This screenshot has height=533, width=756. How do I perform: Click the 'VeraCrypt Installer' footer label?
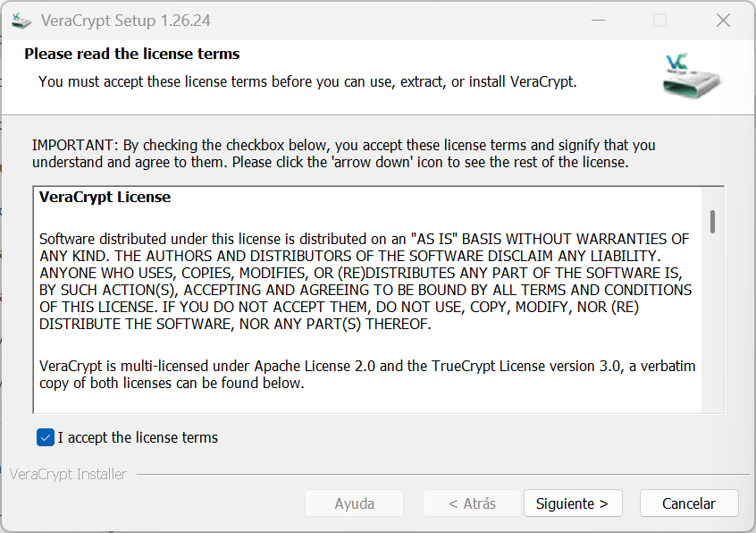[x=69, y=474]
